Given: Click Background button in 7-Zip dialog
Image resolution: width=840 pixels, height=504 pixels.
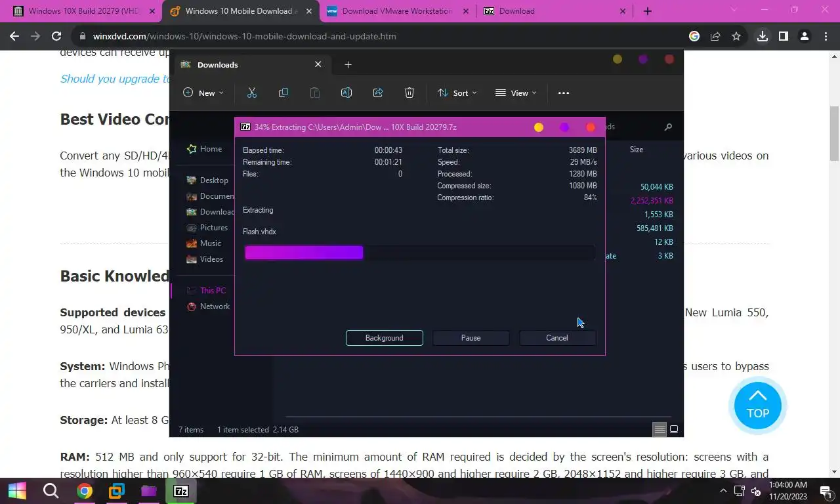Looking at the screenshot, I should click(x=385, y=338).
